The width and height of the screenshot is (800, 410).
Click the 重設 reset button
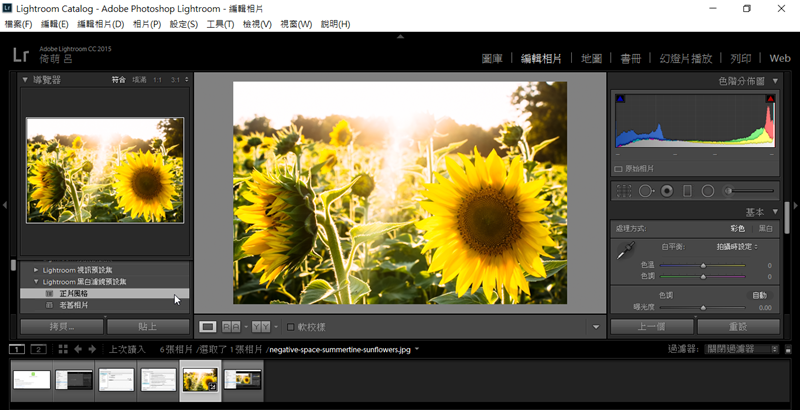point(738,327)
